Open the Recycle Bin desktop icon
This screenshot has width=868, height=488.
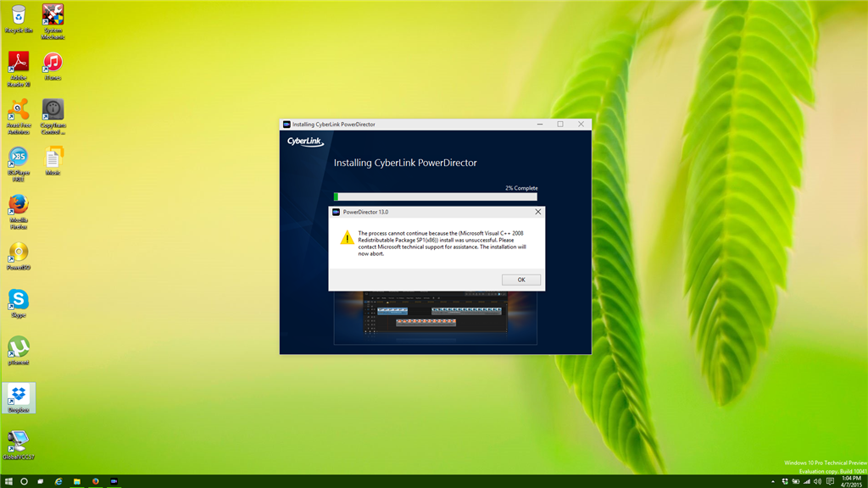point(19,19)
